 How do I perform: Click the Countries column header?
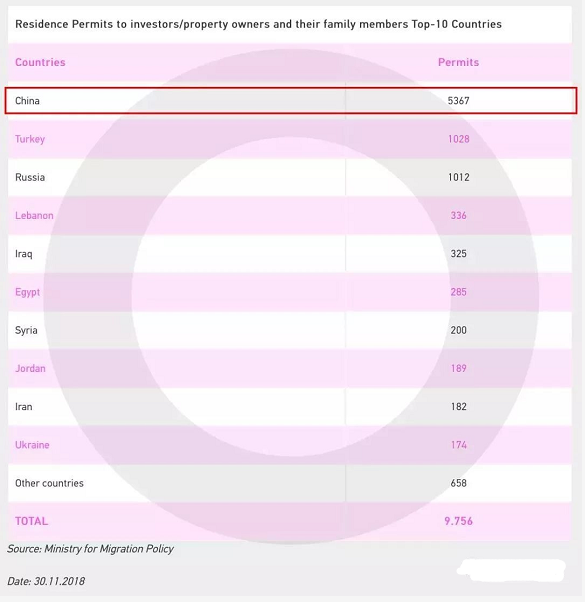click(x=40, y=62)
